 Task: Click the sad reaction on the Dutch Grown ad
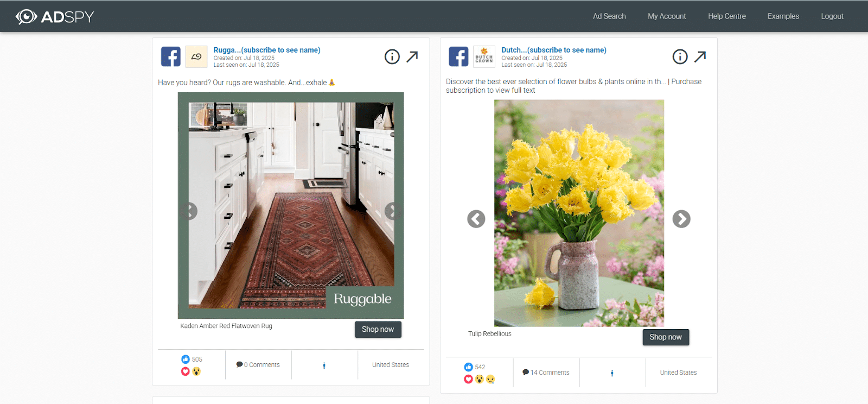490,379
